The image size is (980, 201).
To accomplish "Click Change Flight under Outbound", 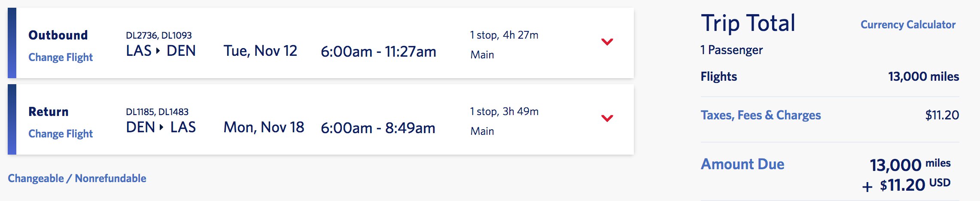I will (x=61, y=57).
